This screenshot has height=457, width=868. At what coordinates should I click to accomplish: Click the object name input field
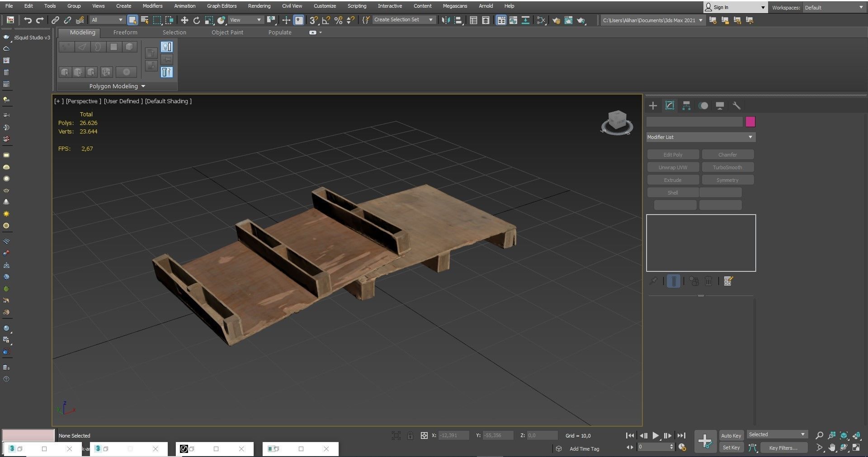point(694,122)
